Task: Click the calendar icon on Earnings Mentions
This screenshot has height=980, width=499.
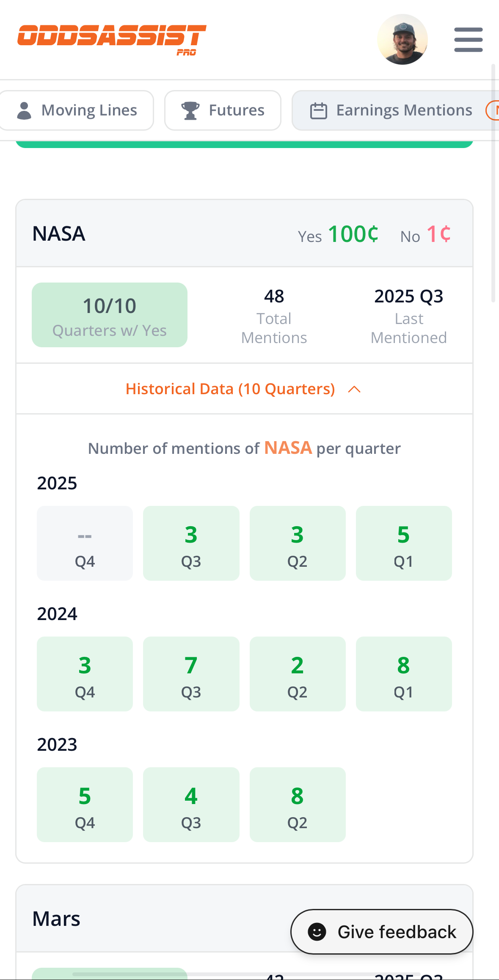Action: click(x=319, y=110)
